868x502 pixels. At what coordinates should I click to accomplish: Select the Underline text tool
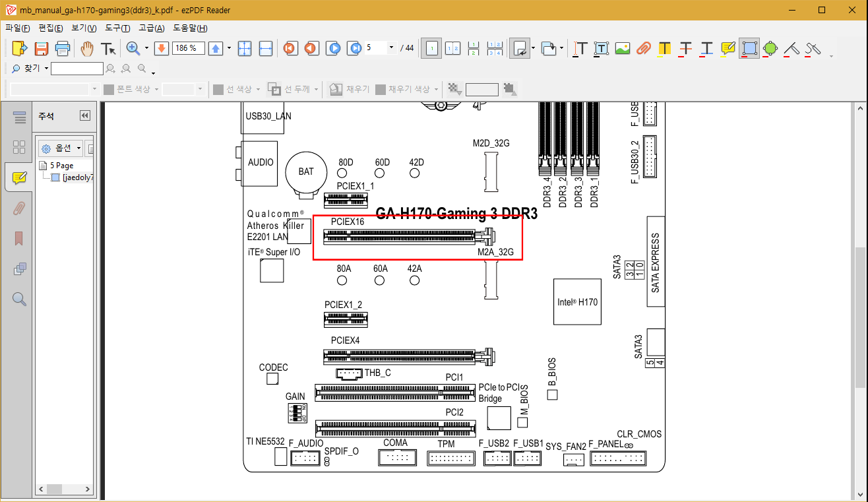click(x=707, y=48)
